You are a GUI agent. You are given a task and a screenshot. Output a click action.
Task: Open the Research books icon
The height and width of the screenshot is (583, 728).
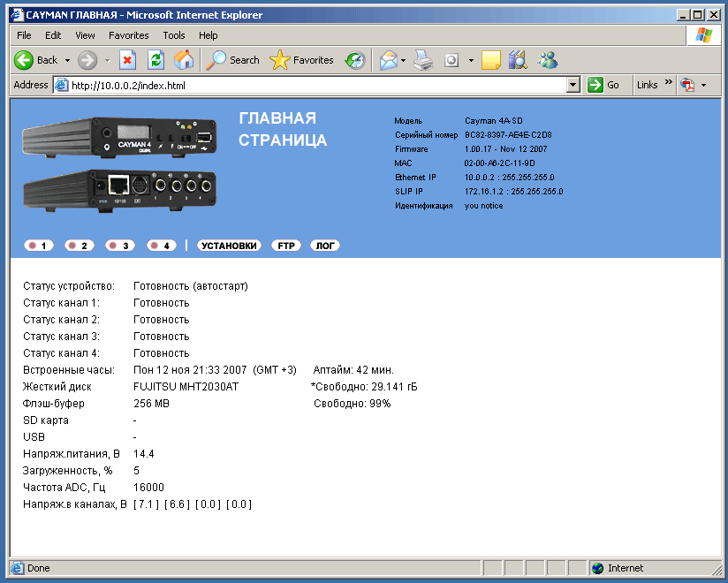pos(518,60)
